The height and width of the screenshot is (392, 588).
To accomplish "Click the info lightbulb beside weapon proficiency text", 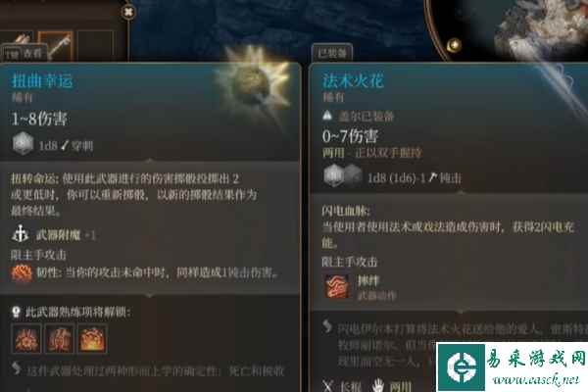I will point(16,312).
